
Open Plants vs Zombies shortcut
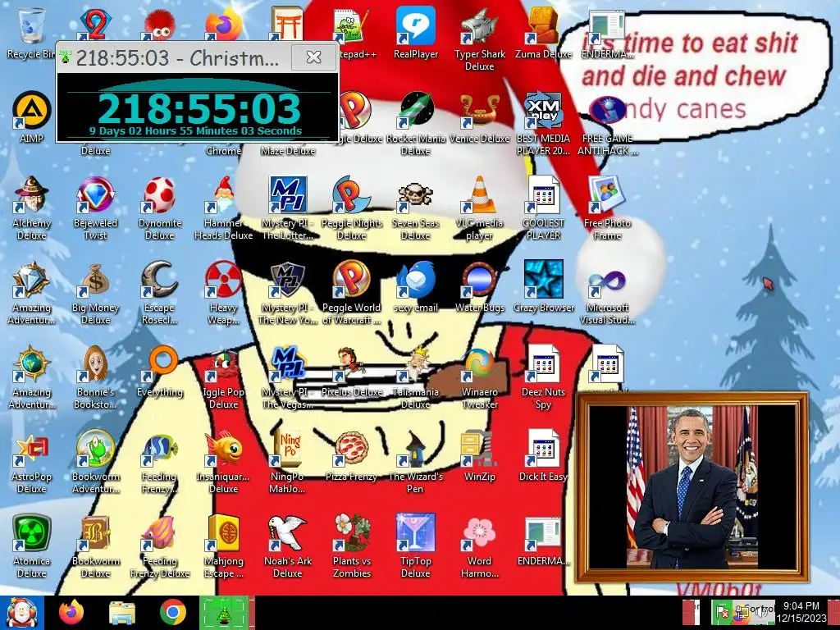(x=351, y=546)
